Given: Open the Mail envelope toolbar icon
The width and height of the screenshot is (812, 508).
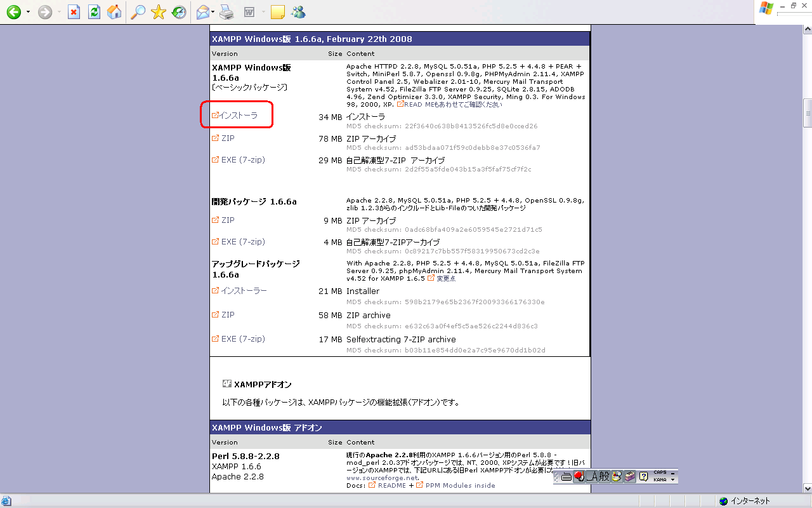Looking at the screenshot, I should click(202, 12).
